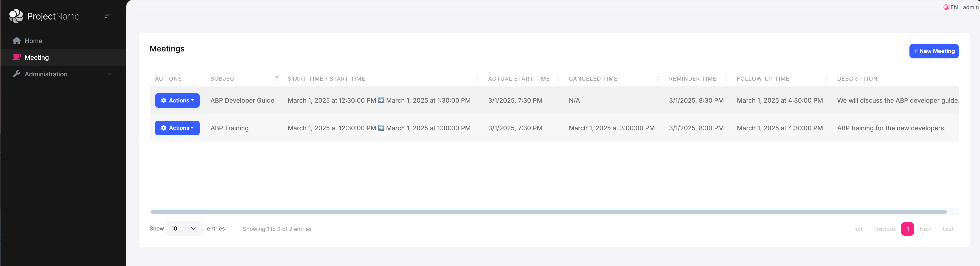Go to pagination page 1

pyautogui.click(x=907, y=229)
